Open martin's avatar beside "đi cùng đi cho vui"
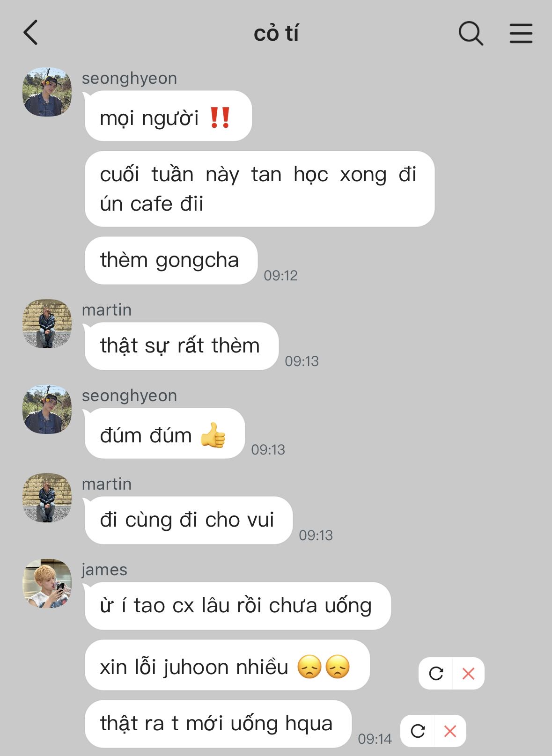The image size is (552, 756). click(47, 498)
